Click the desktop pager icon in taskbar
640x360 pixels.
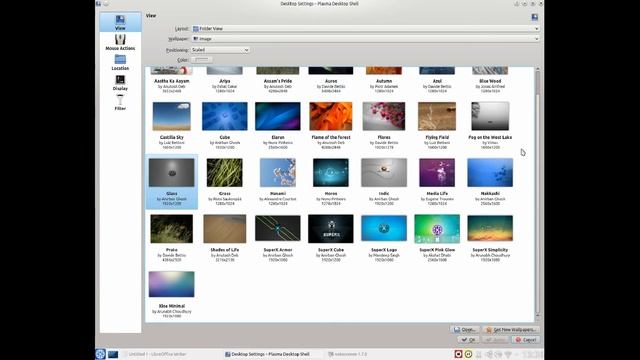point(113,354)
